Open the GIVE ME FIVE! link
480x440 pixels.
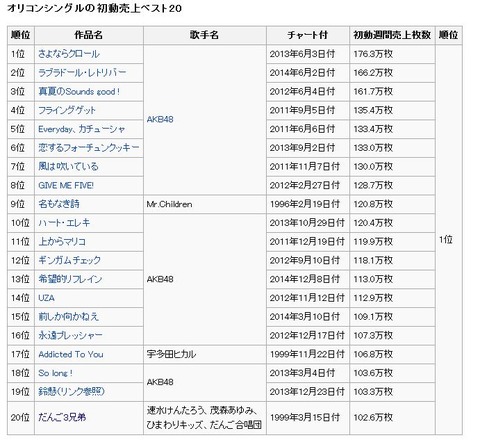66,185
